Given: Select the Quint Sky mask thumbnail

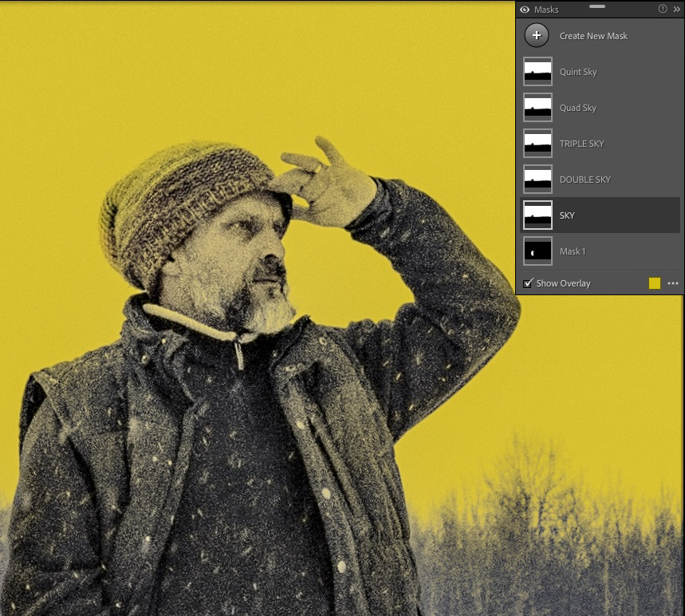Looking at the screenshot, I should click(537, 71).
